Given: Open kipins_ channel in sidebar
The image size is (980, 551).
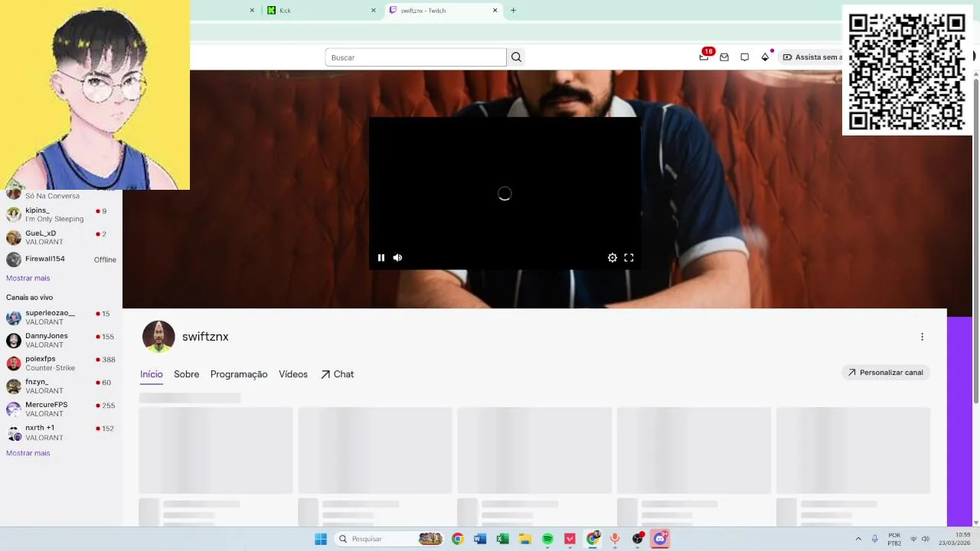Looking at the screenshot, I should point(61,214).
